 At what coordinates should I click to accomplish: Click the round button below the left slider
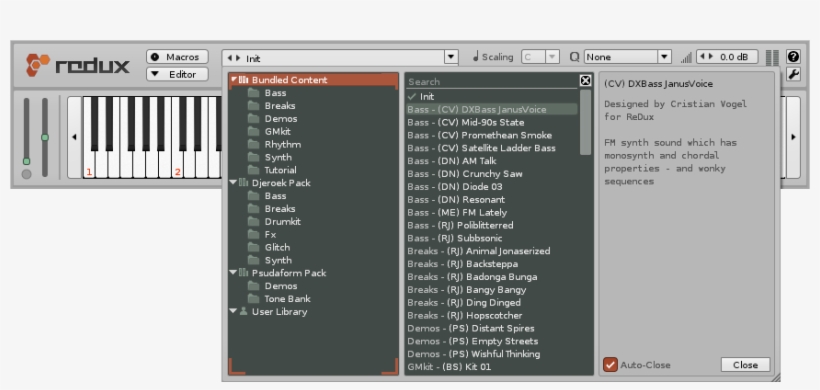(x=26, y=174)
